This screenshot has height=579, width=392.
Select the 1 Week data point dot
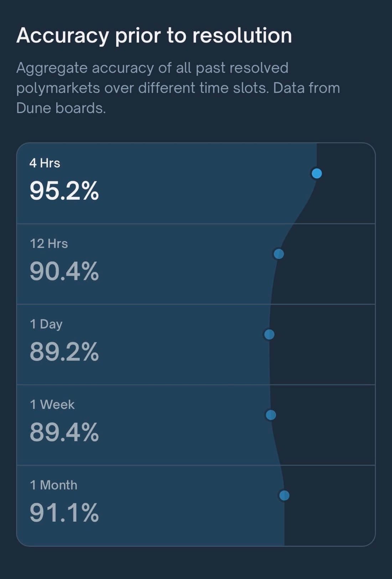[271, 415]
